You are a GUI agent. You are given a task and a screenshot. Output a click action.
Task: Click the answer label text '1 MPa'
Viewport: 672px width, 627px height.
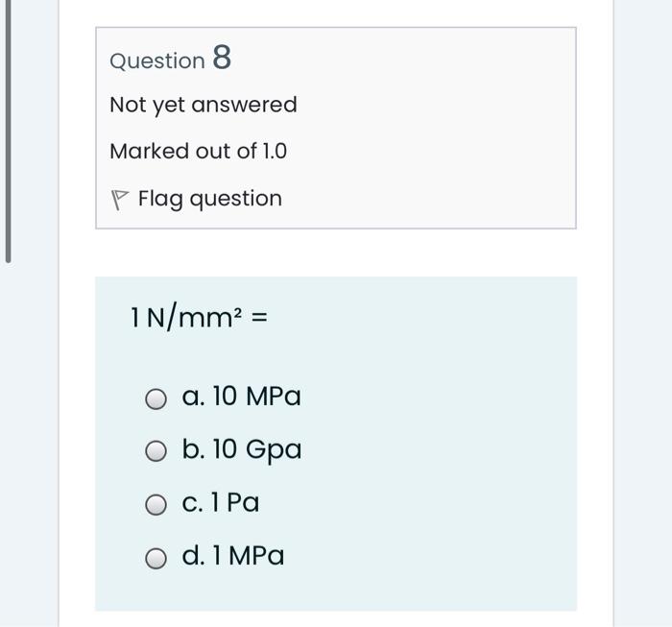click(248, 555)
